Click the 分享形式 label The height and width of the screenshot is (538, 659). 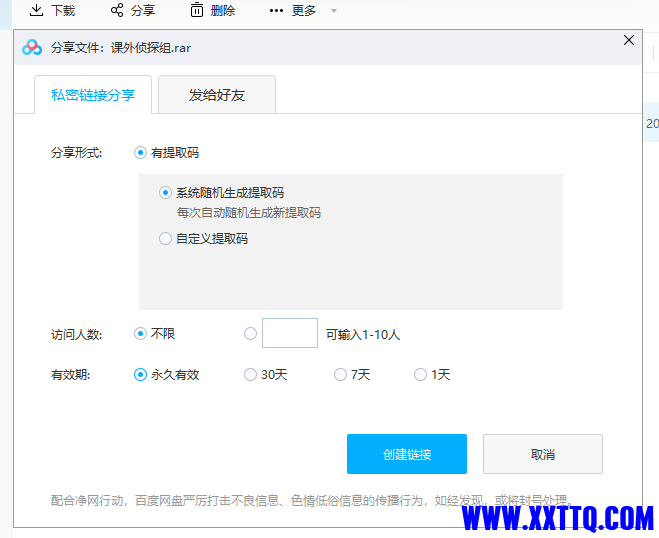tap(76, 153)
